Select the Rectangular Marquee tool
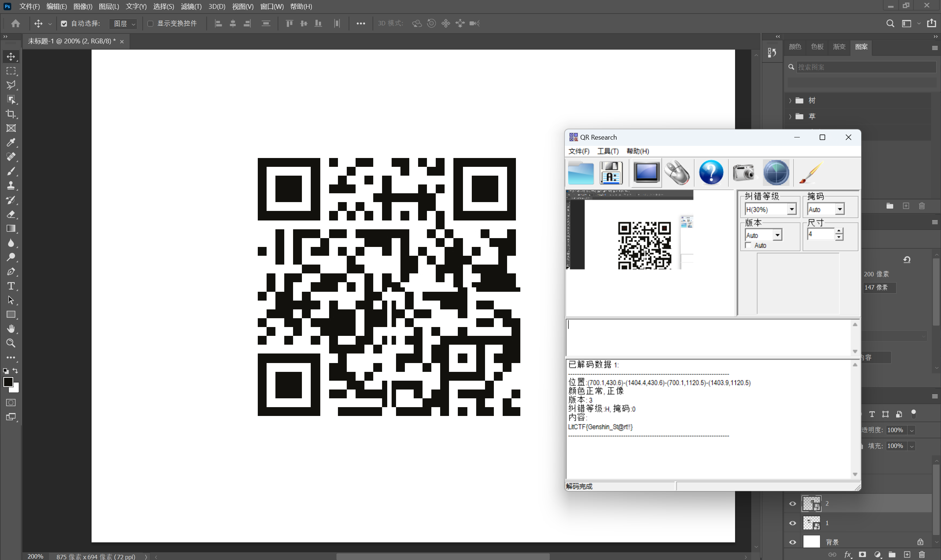 11,71
